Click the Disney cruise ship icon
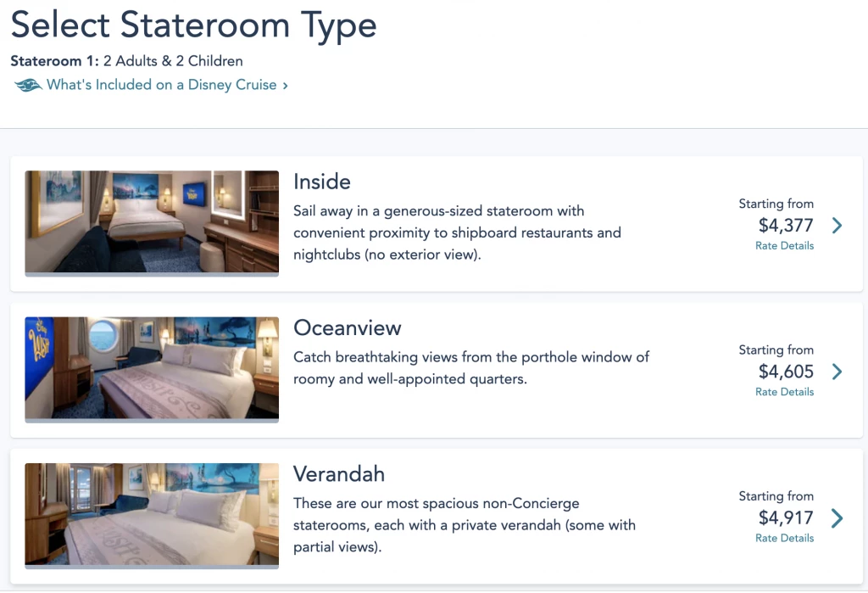868x593 pixels. (28, 85)
